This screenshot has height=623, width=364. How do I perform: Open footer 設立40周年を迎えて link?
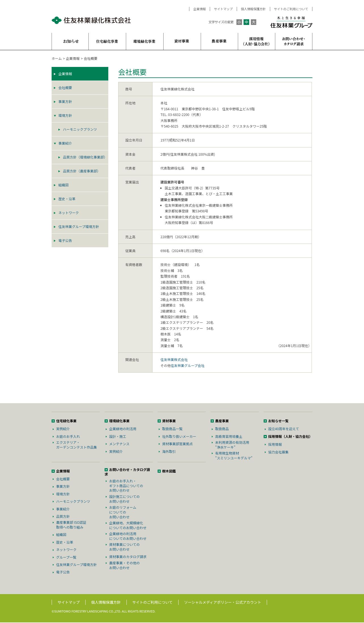tap(283, 429)
